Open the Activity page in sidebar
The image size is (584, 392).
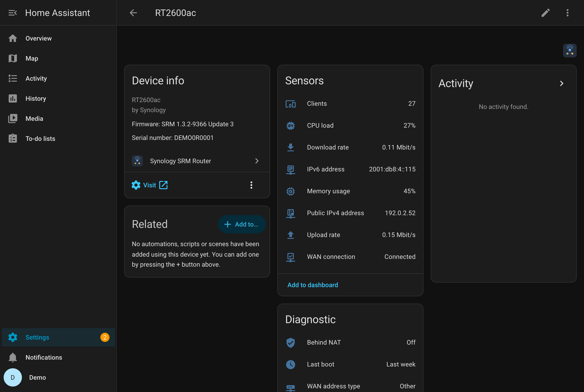pos(58,78)
